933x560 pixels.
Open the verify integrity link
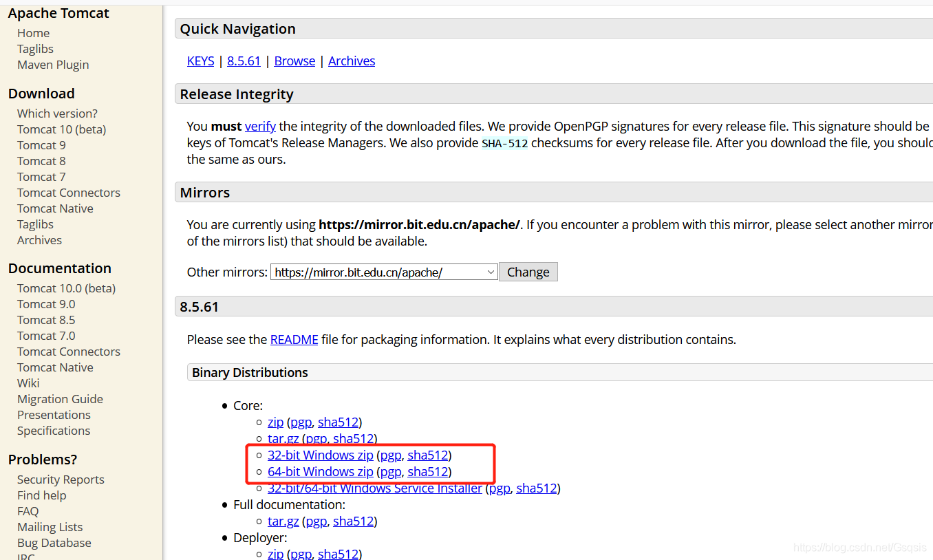(x=260, y=126)
